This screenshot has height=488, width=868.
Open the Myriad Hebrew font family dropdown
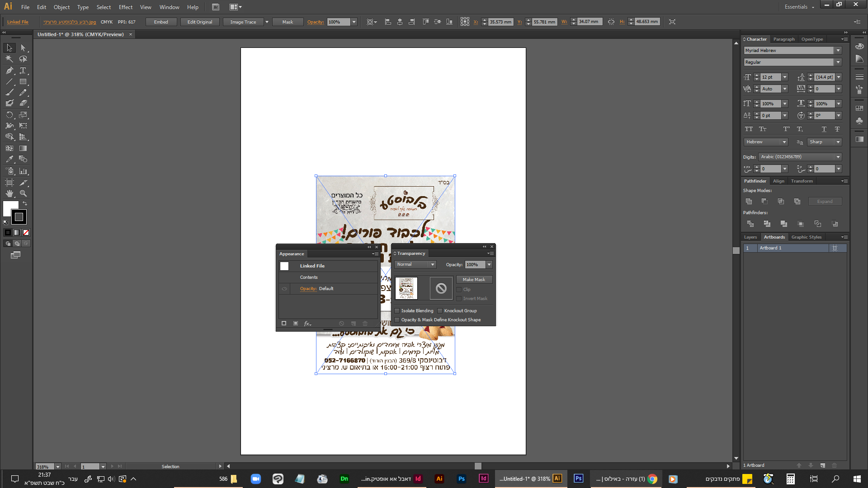838,51
